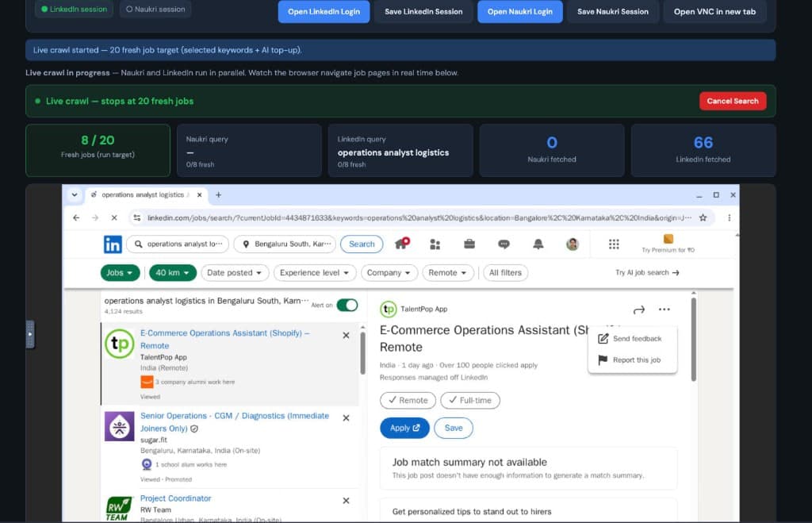Open profile avatar menu in LinkedIn
812x523 pixels.
click(573, 244)
